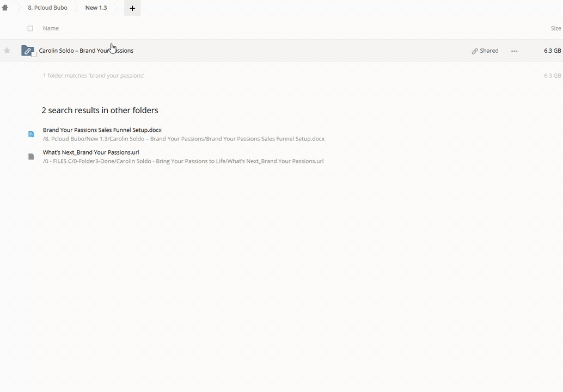Click the plus New file button

pos(132,8)
